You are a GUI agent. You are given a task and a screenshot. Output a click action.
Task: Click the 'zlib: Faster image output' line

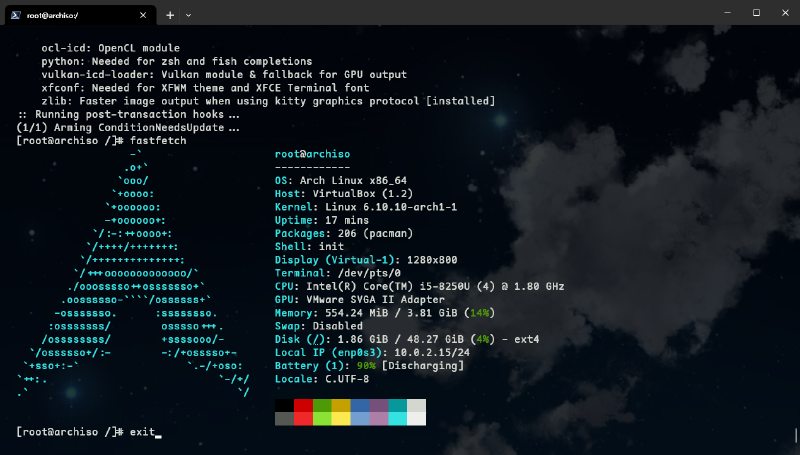click(268, 102)
